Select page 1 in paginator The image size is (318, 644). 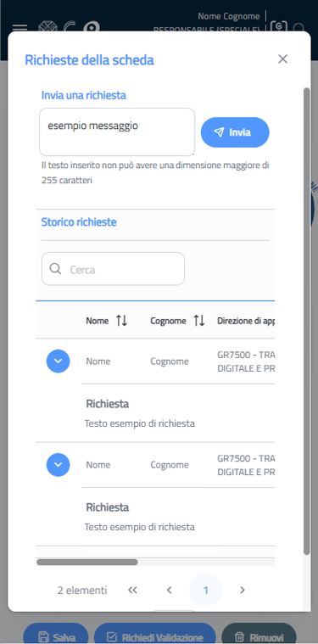[205, 591]
